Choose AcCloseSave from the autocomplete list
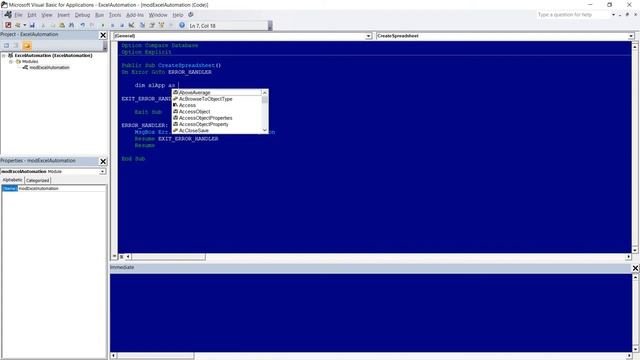 coord(216,130)
